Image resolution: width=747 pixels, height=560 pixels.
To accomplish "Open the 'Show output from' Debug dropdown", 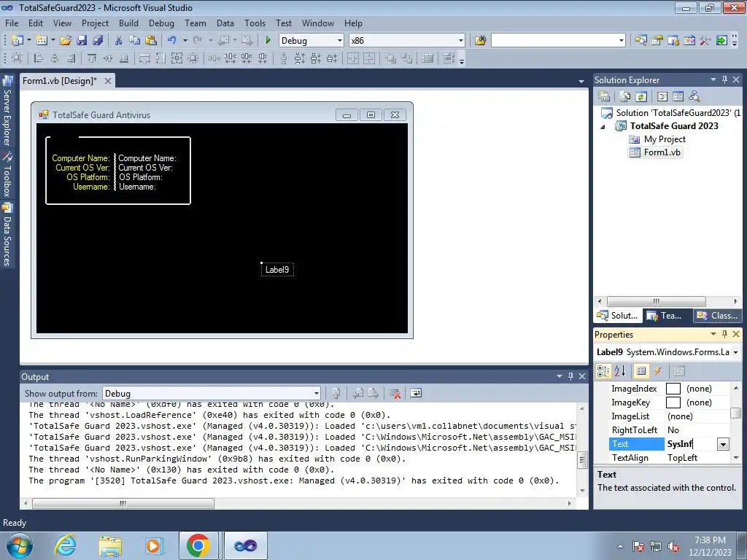I will [x=317, y=393].
